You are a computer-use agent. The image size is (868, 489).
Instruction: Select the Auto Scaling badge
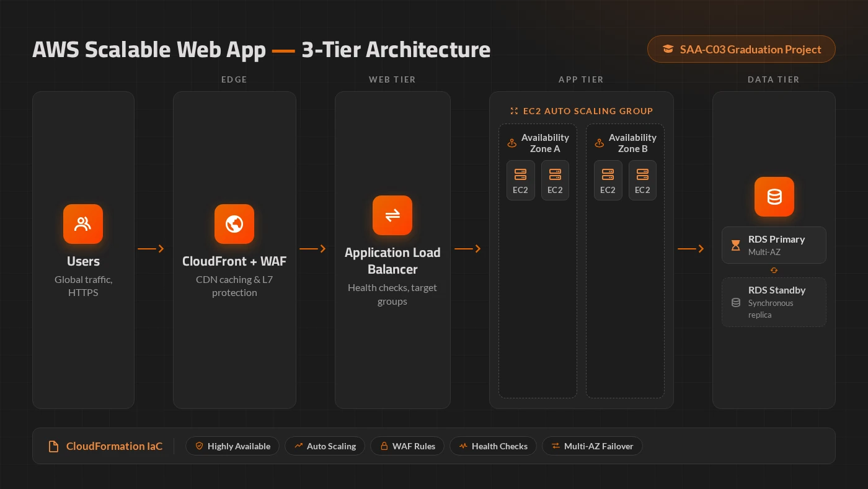(325, 446)
